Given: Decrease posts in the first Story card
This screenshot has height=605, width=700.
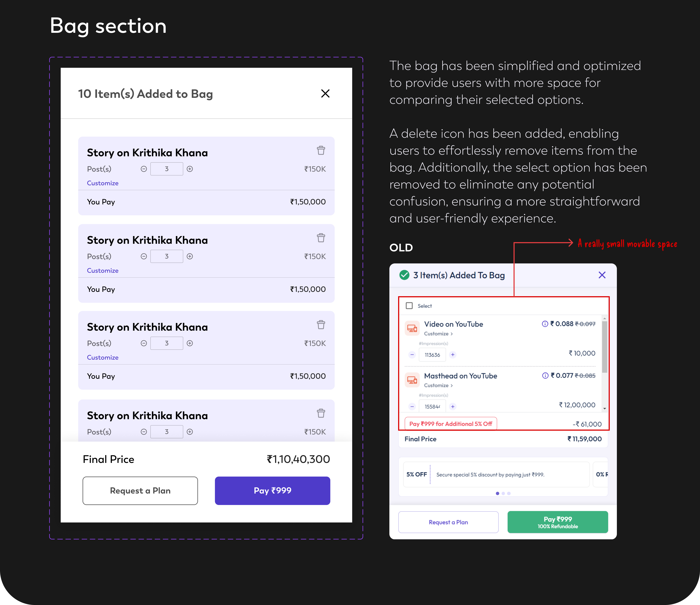Looking at the screenshot, I should coord(144,169).
